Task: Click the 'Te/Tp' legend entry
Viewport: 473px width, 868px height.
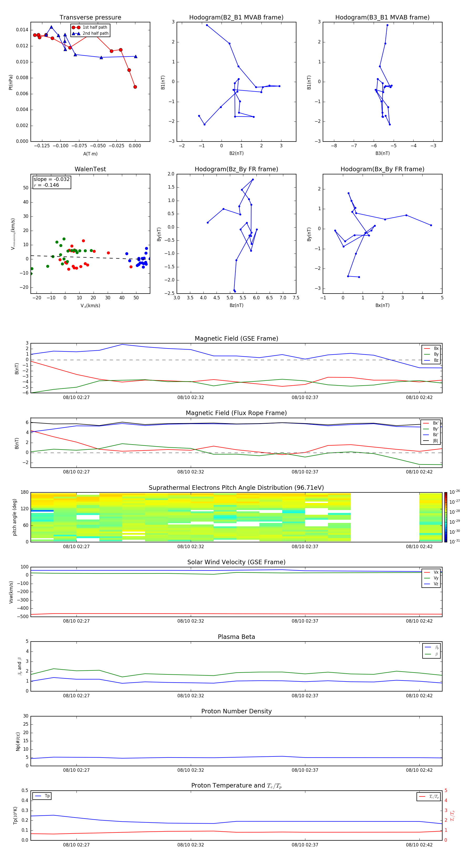Action: click(429, 796)
